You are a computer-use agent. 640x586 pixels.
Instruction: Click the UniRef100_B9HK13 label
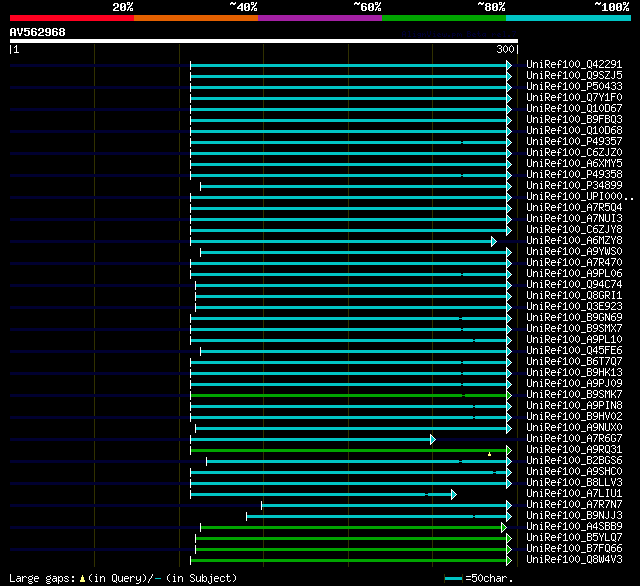tap(574, 373)
